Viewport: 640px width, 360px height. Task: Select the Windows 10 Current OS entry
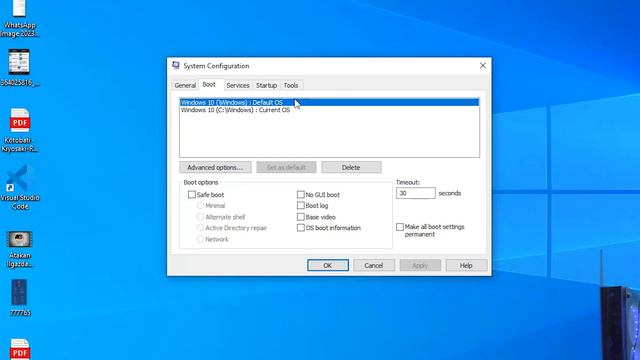(x=329, y=110)
